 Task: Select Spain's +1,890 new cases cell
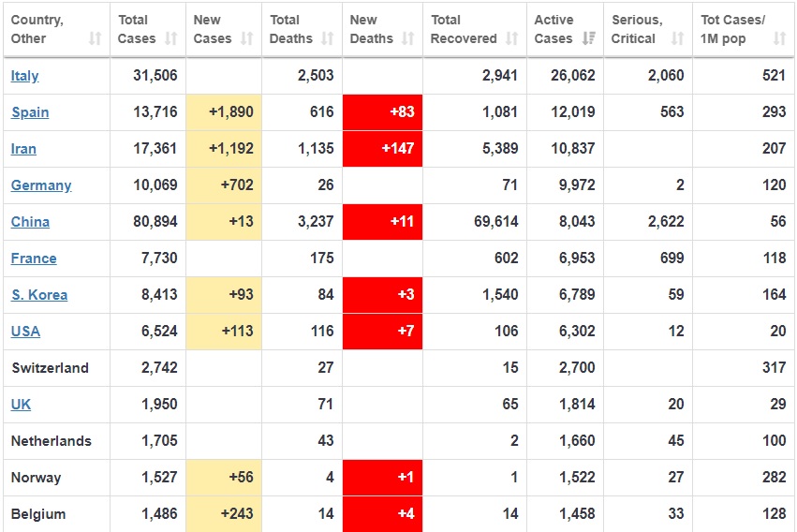[224, 112]
